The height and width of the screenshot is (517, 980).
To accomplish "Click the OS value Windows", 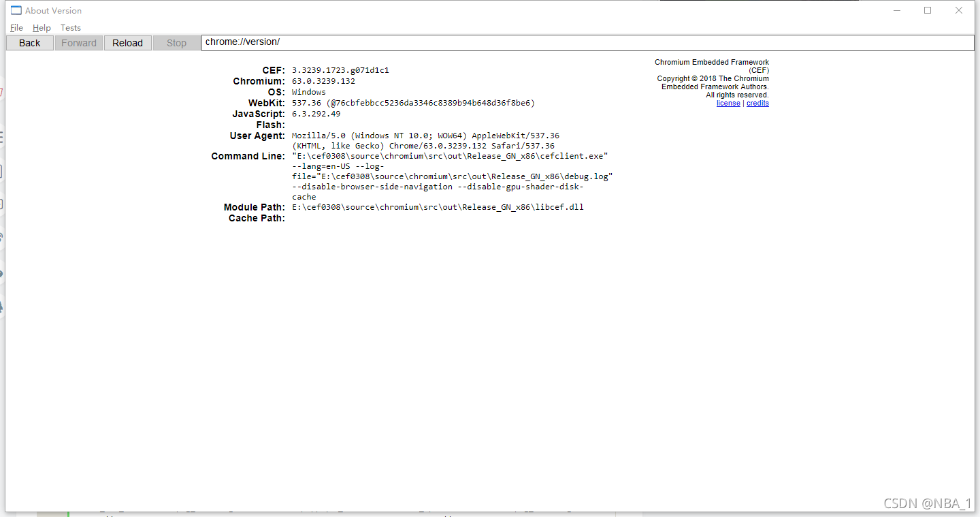I will [x=309, y=92].
